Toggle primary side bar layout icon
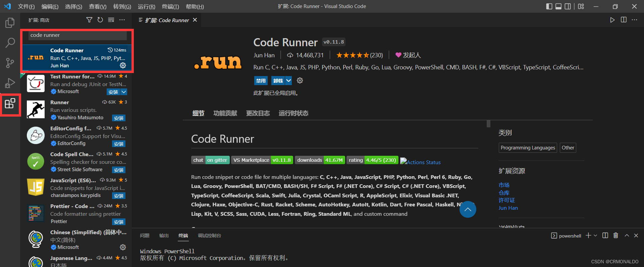 point(549,6)
